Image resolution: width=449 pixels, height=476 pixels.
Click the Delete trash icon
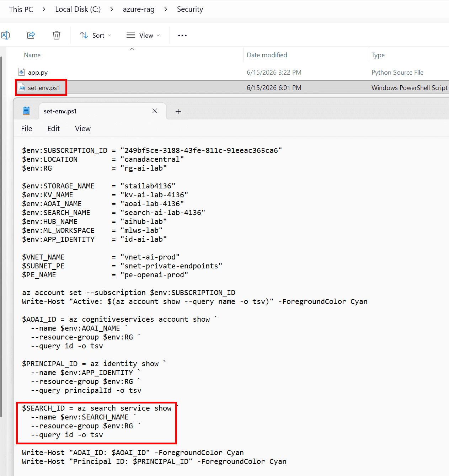point(57,35)
